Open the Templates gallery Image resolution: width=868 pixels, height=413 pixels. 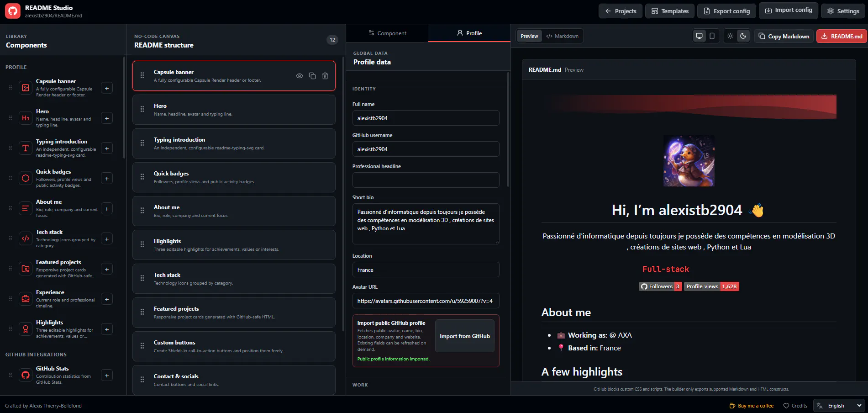pos(670,11)
